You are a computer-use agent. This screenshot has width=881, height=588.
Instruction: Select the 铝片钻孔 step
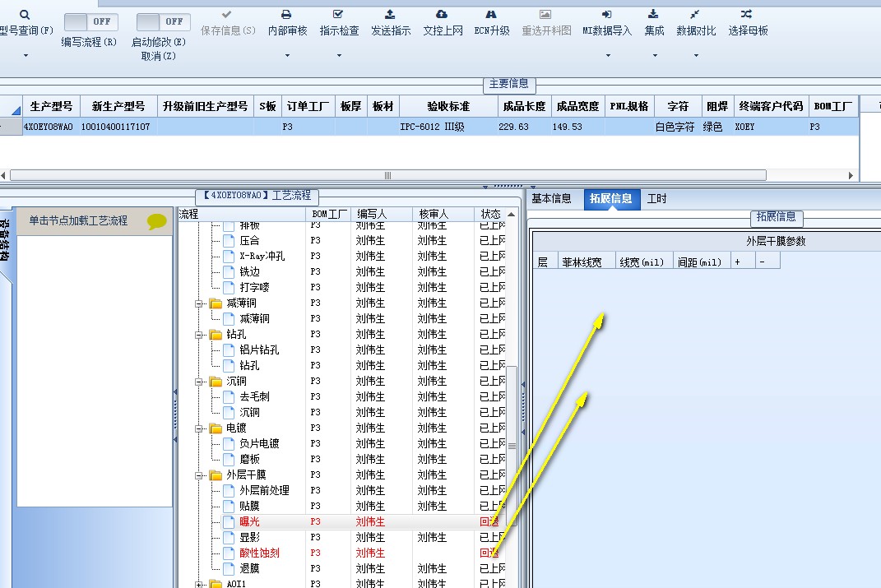pos(259,350)
